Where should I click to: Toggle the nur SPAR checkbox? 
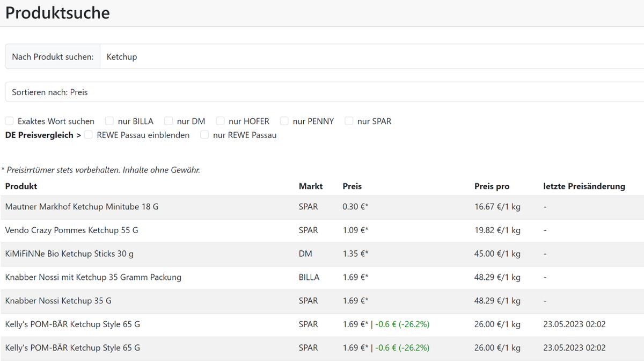(349, 121)
